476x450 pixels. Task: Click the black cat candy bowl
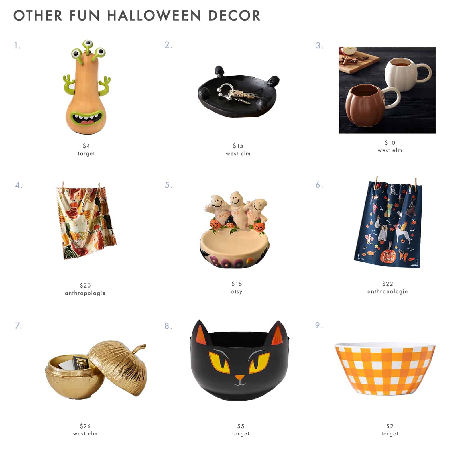(x=240, y=361)
